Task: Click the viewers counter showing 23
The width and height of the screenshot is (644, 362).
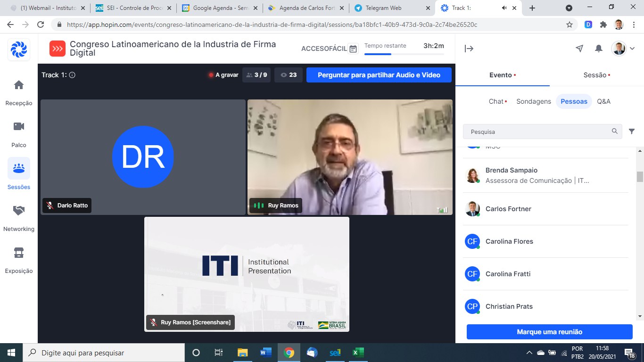Action: (x=288, y=74)
